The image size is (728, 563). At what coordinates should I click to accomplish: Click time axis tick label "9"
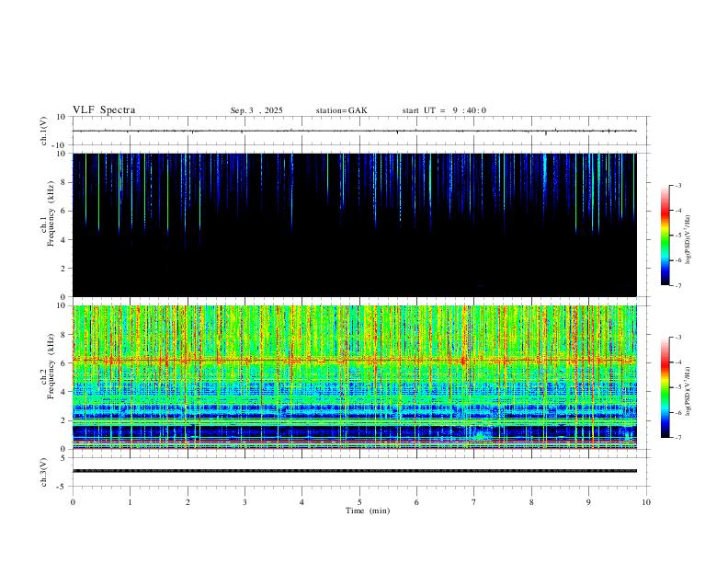[x=588, y=502]
